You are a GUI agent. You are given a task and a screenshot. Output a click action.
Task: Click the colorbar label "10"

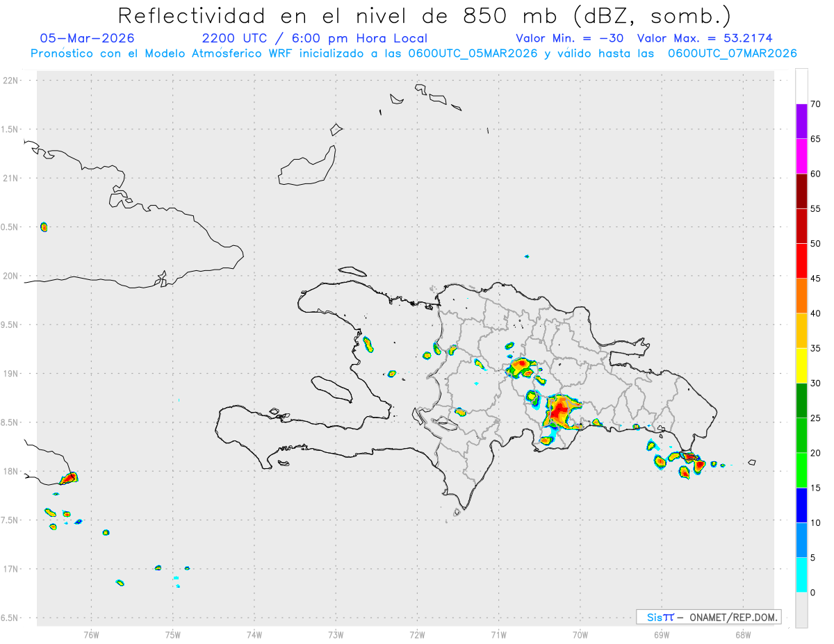click(815, 522)
